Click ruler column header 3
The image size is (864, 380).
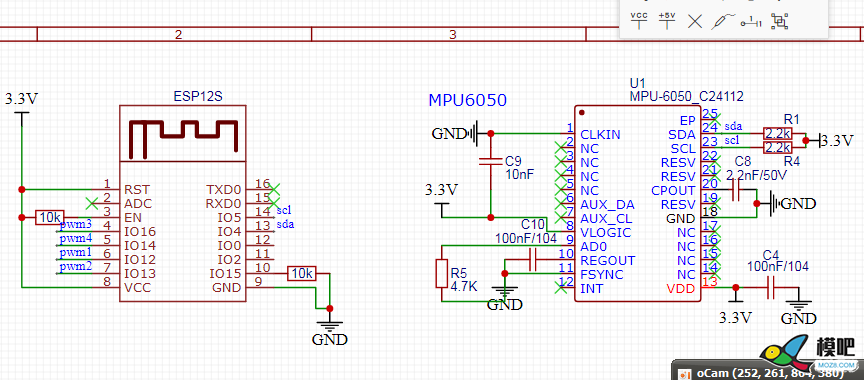click(452, 35)
